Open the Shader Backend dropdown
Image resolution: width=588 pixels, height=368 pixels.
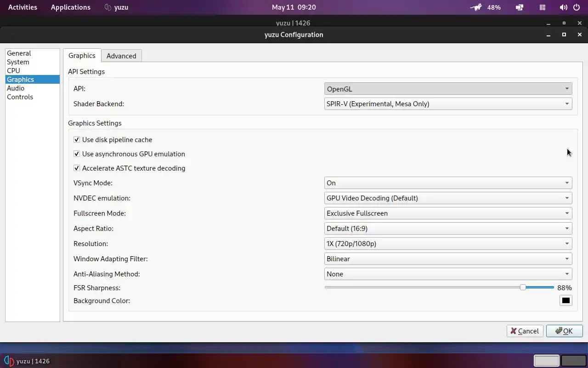tap(448, 104)
